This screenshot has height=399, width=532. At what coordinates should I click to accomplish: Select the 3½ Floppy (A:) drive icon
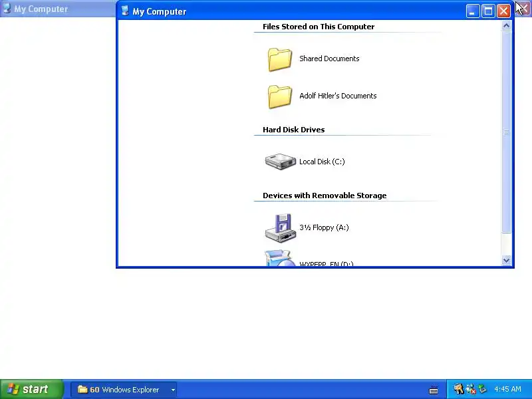click(280, 228)
